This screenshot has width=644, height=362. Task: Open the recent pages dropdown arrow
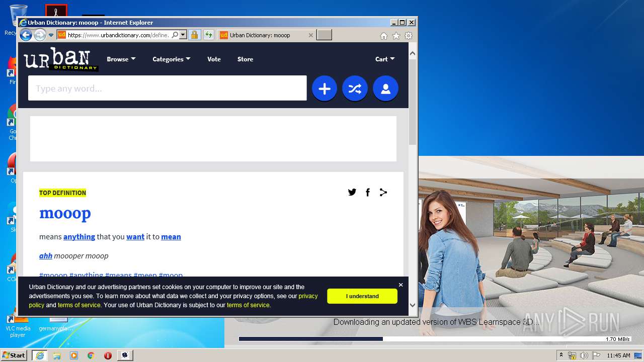pyautogui.click(x=51, y=35)
